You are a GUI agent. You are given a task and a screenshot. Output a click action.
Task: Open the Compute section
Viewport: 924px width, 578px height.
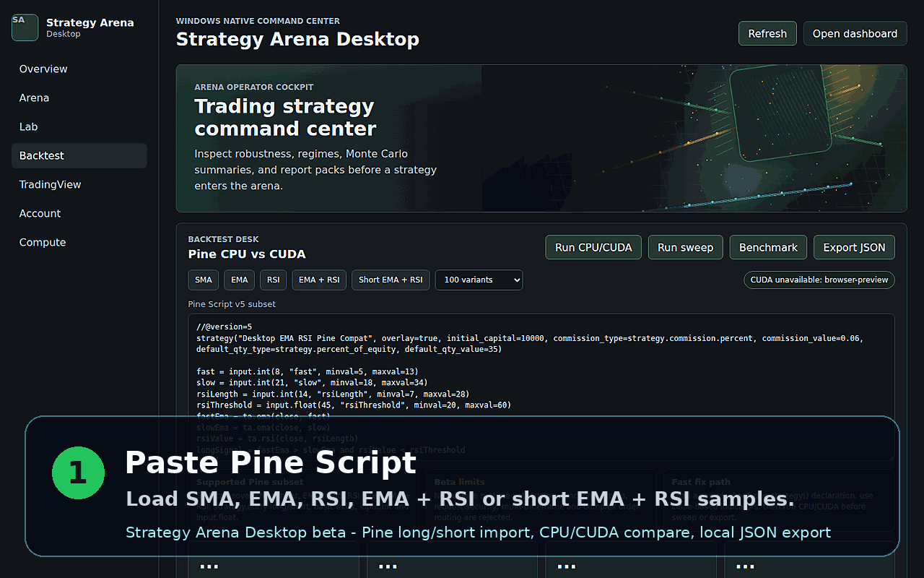point(79,243)
